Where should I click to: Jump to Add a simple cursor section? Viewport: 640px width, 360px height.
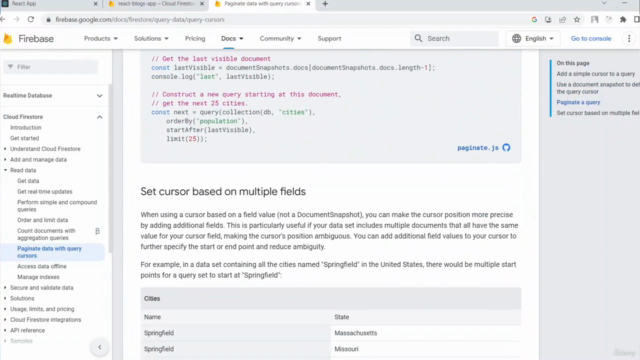(596, 74)
